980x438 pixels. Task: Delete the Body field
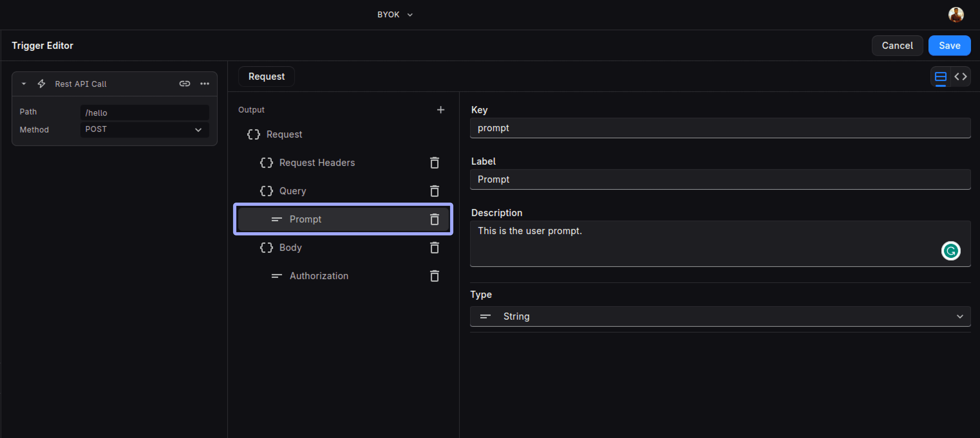[434, 248]
